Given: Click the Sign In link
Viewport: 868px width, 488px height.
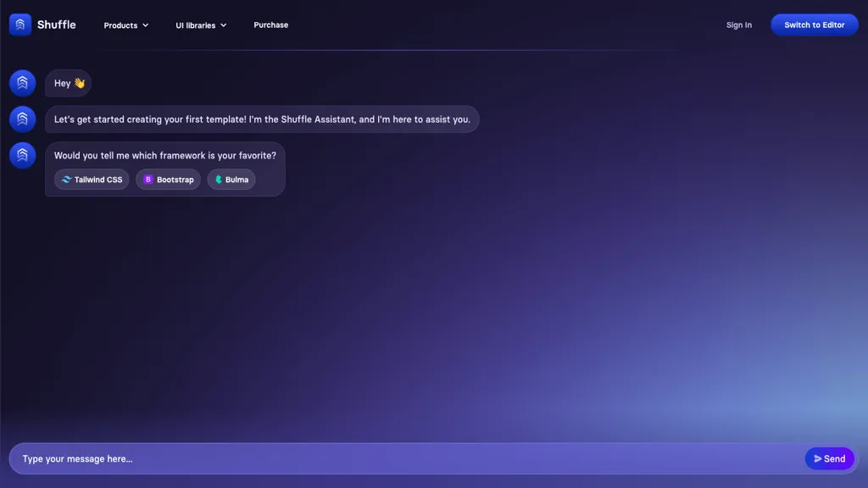Looking at the screenshot, I should [739, 25].
